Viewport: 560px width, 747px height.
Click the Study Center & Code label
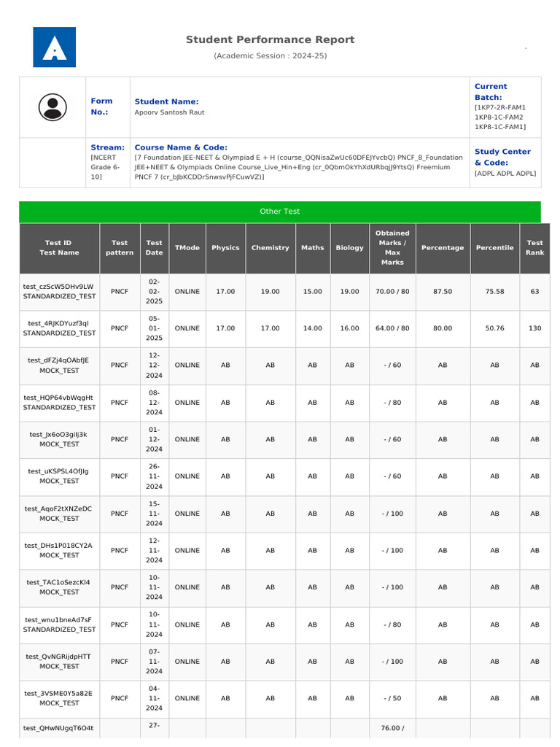[x=502, y=157]
